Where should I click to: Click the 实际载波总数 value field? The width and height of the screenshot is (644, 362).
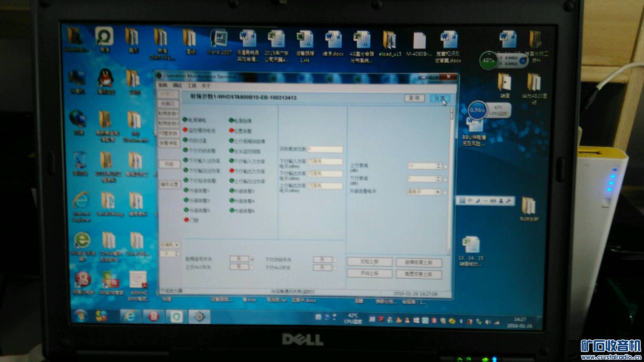(325, 149)
